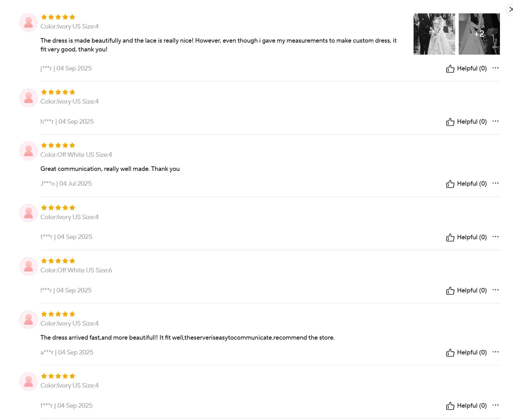
Task: Close the reviews popup
Action: [x=511, y=10]
